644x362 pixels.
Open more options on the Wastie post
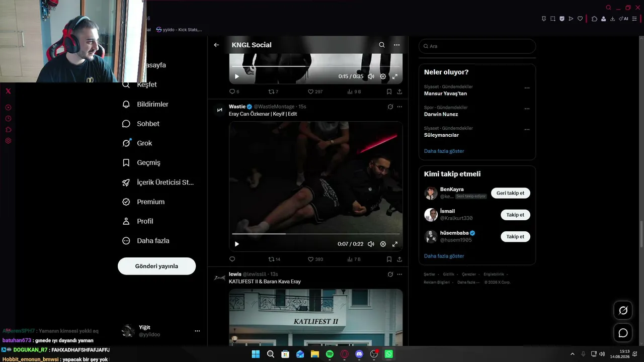[x=399, y=107]
